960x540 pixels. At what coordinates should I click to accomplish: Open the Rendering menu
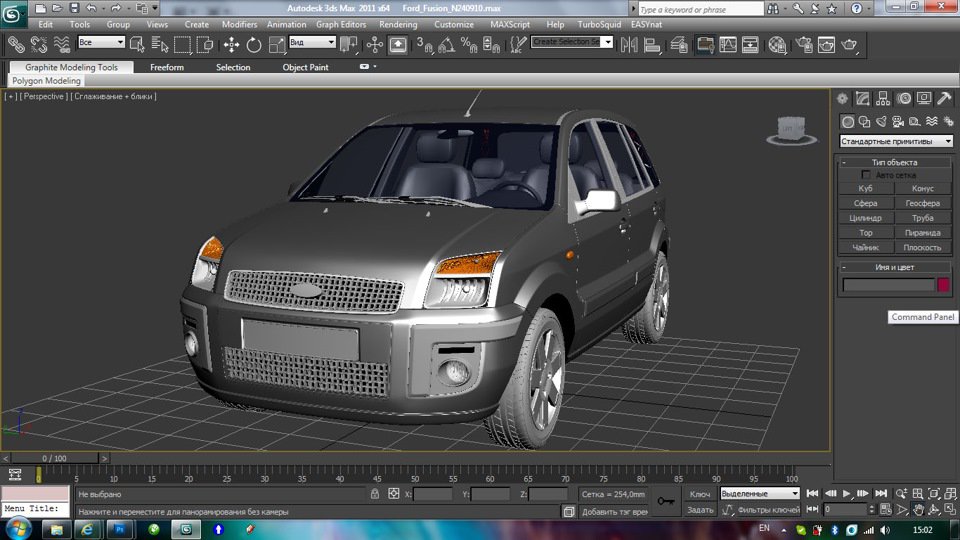[x=398, y=24]
